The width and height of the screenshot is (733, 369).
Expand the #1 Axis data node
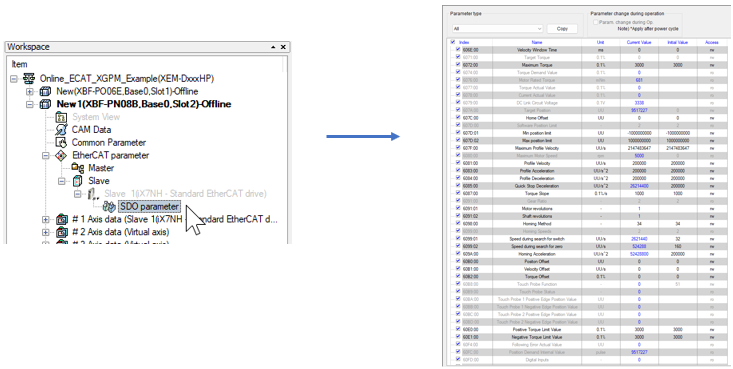coord(46,219)
